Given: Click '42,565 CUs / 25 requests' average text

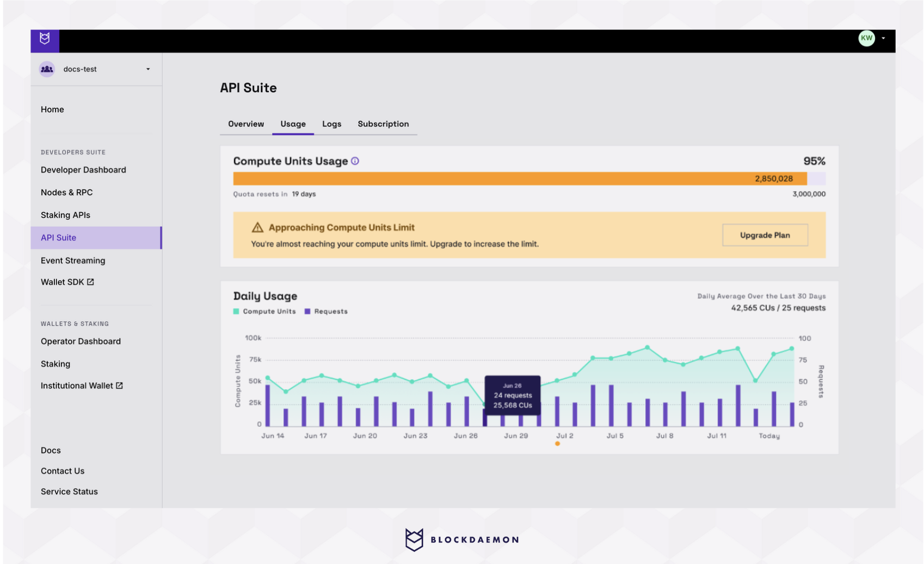Looking at the screenshot, I should 778,308.
